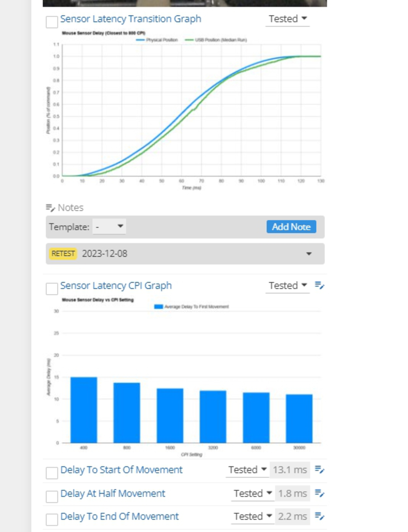Tick the Sensor Latency CPI Graph checkbox
The image size is (408, 532).
pyautogui.click(x=52, y=289)
